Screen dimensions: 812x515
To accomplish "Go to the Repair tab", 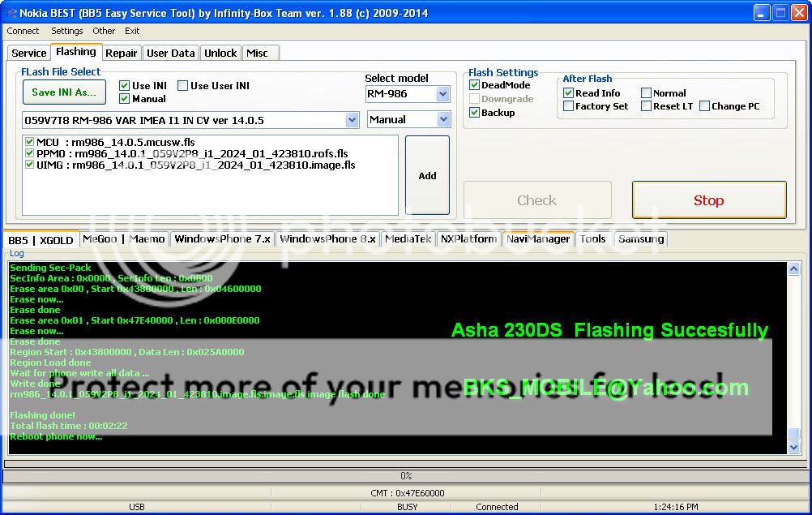I will click(122, 53).
